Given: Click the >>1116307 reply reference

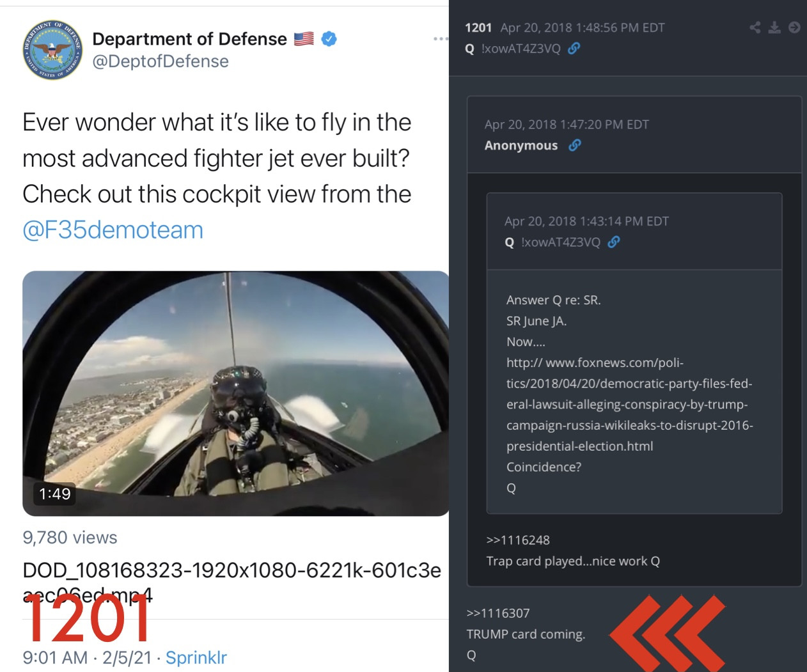Looking at the screenshot, I should 498,613.
